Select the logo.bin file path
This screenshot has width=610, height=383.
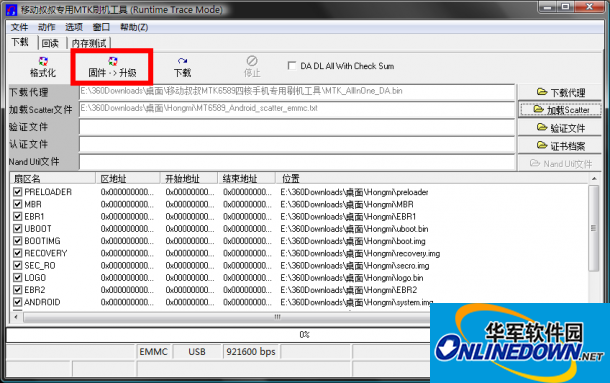pyautogui.click(x=352, y=278)
